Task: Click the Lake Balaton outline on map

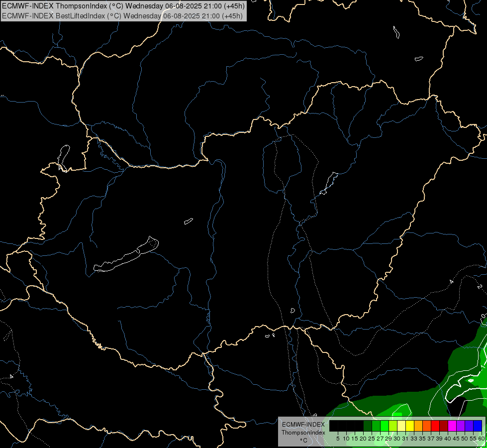Action: pos(126,254)
